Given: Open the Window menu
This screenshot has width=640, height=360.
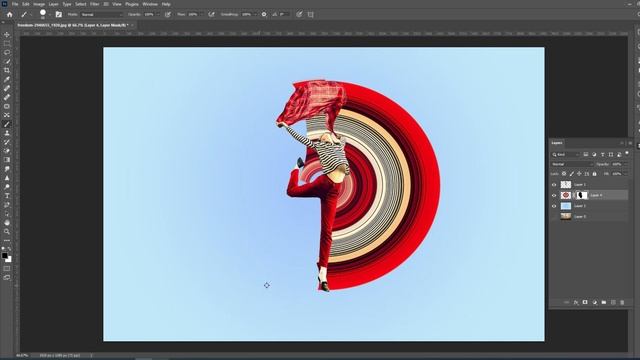Looking at the screenshot, I should [150, 4].
